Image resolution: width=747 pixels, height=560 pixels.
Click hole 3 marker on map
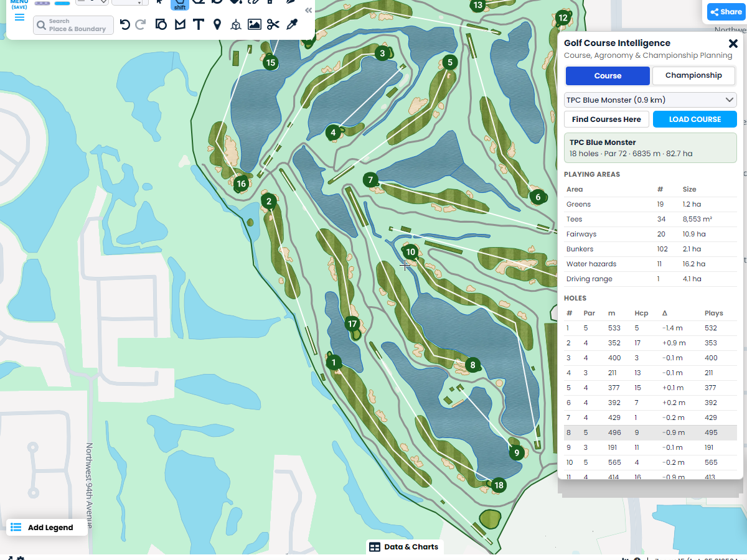(382, 54)
